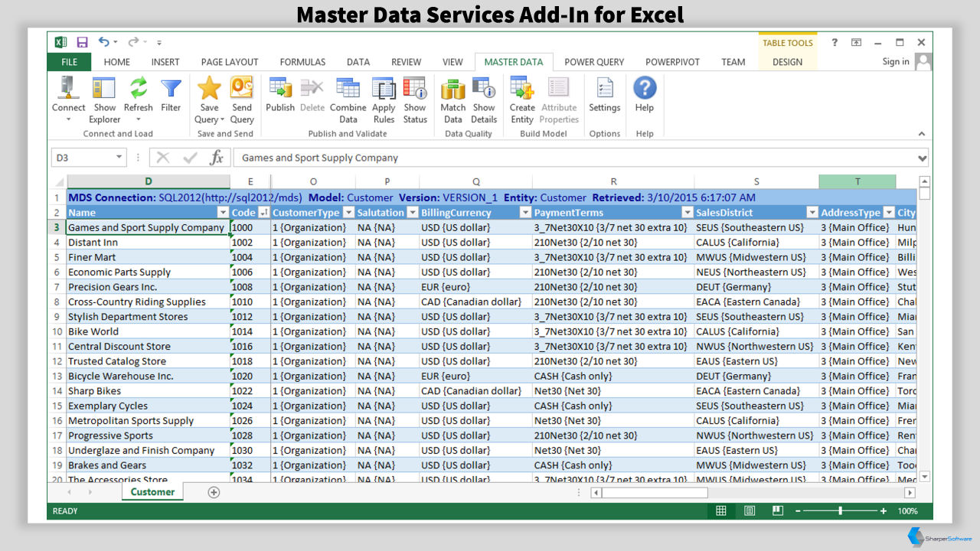Click the Show Status icon
Image resolution: width=980 pixels, height=551 pixels.
coord(415,88)
